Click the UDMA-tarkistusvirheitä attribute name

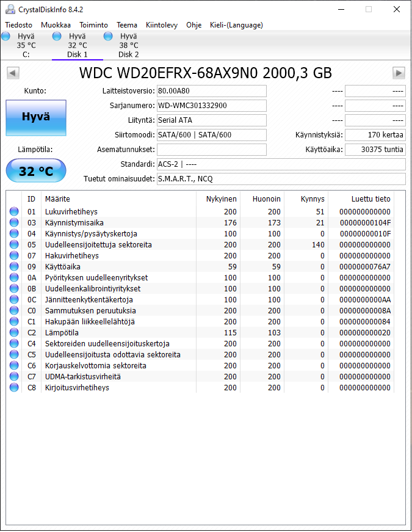click(x=83, y=377)
